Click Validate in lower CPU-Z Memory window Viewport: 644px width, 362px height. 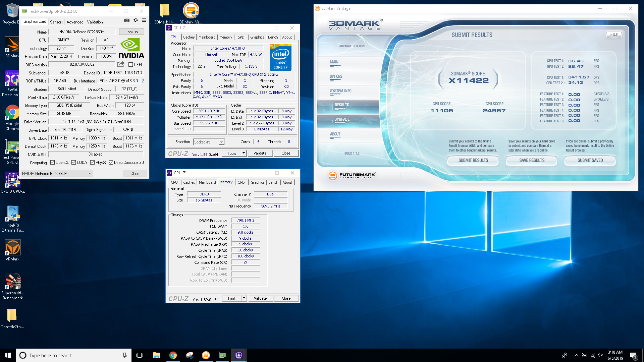click(260, 298)
